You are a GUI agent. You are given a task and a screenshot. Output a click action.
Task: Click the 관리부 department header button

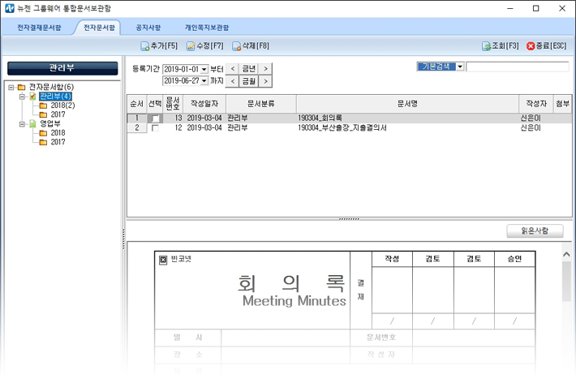62,68
